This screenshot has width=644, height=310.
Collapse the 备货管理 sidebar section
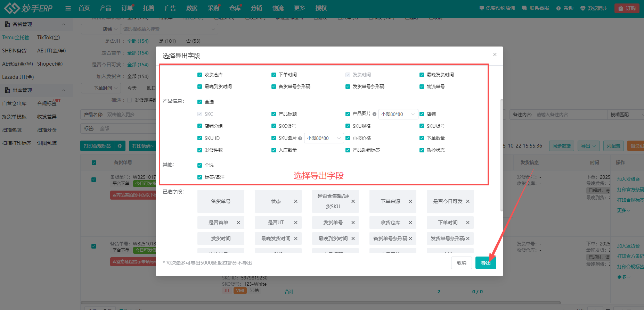pos(64,24)
